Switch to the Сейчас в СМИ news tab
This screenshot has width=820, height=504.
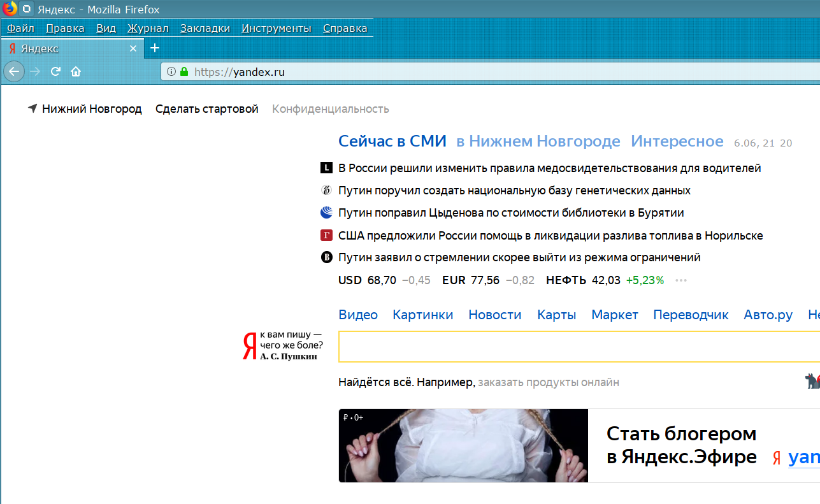392,141
